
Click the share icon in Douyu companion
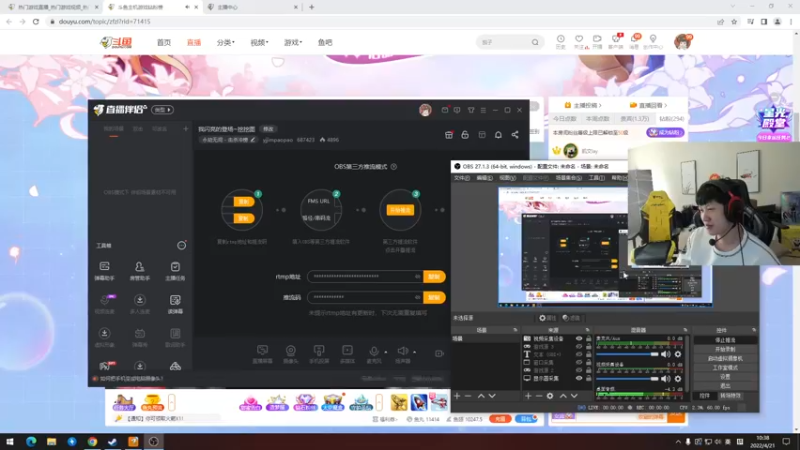515,135
